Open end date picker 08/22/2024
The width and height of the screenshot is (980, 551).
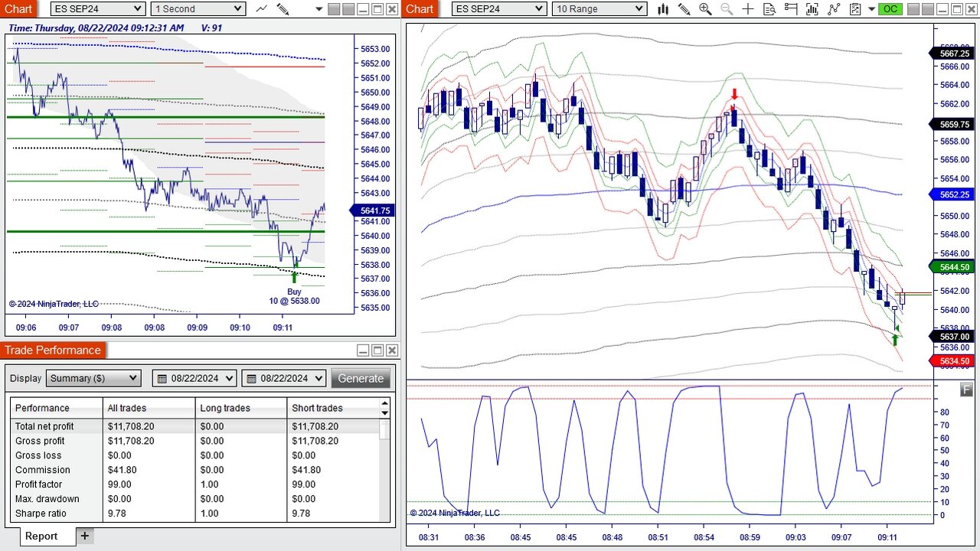point(284,378)
